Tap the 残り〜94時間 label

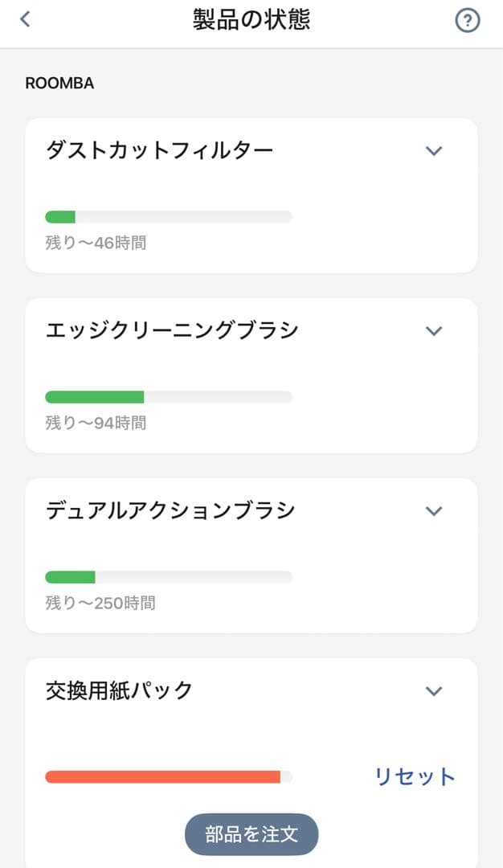pyautogui.click(x=96, y=423)
